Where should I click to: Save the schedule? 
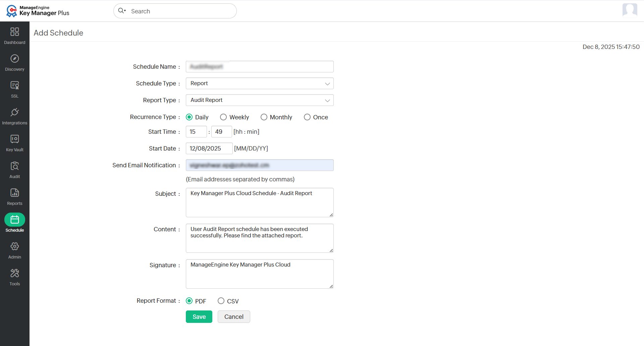tap(199, 317)
